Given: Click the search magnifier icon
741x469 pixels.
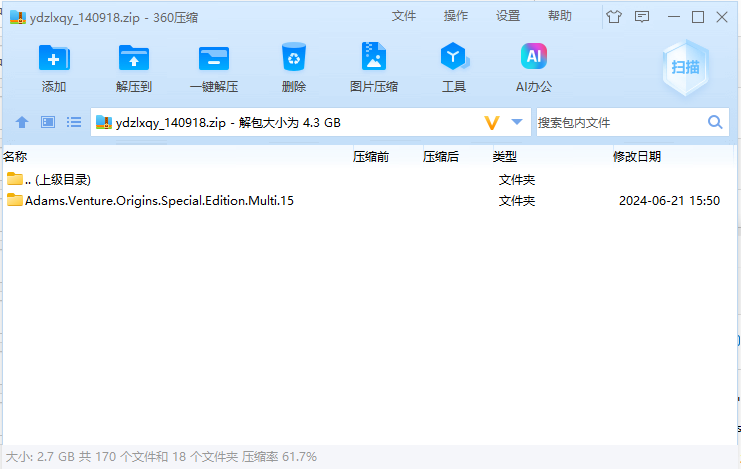Looking at the screenshot, I should [715, 122].
